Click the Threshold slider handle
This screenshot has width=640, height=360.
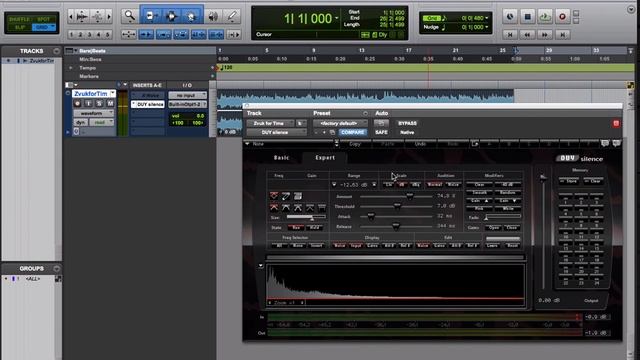[x=397, y=206]
